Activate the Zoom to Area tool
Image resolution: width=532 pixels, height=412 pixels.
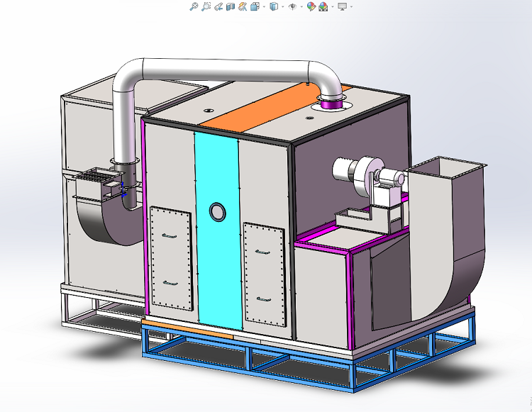click(206, 6)
